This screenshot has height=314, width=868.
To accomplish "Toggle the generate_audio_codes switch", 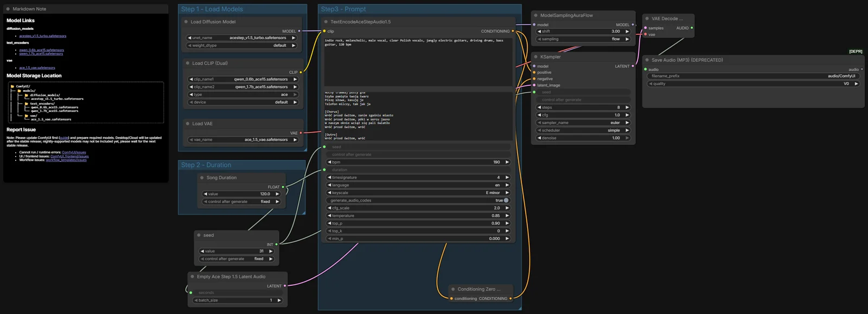I will coord(506,200).
